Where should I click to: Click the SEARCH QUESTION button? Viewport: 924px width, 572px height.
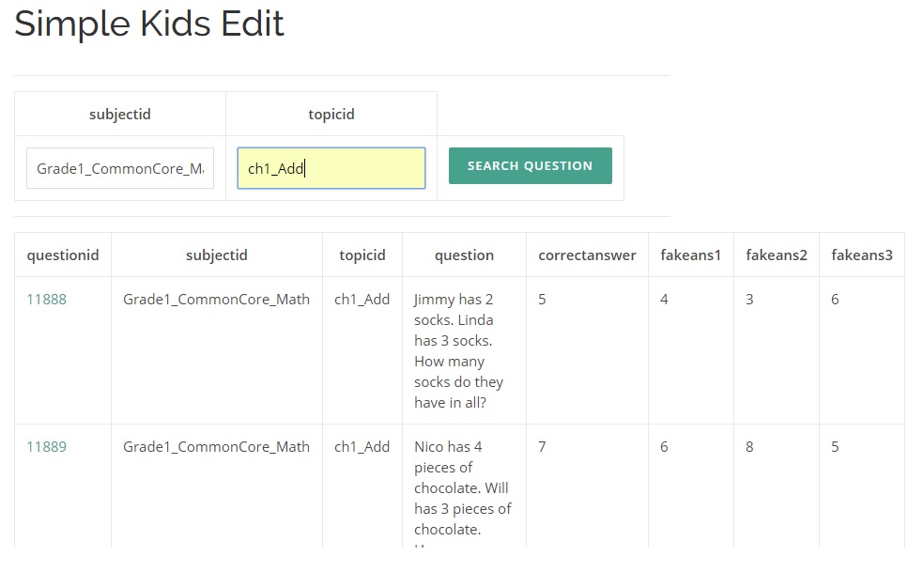pyautogui.click(x=530, y=166)
